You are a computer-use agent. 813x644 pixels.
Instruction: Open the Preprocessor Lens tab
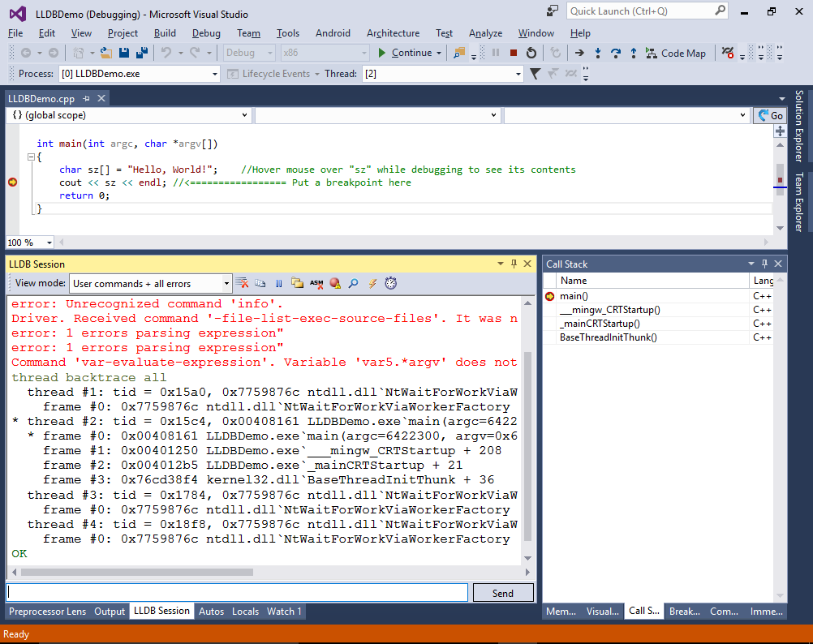48,612
